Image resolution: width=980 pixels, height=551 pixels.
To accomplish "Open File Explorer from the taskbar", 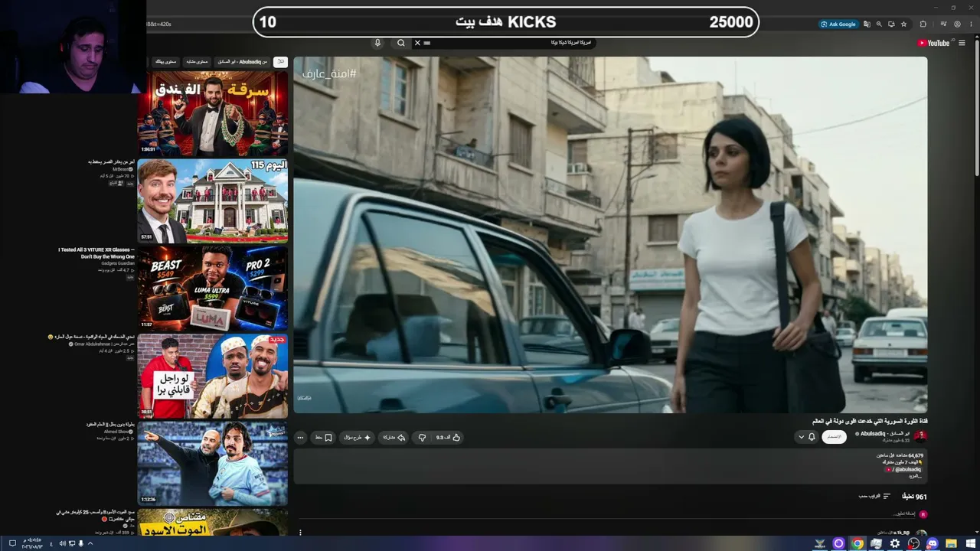I will pos(951,543).
